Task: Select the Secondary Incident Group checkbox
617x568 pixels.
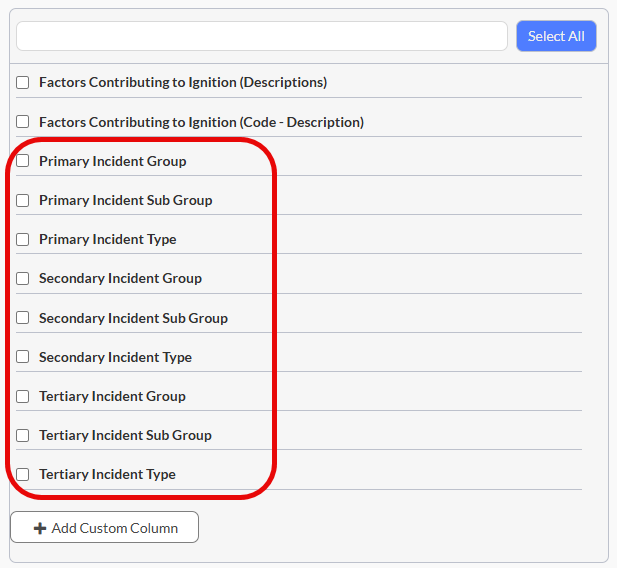Action: [22, 278]
